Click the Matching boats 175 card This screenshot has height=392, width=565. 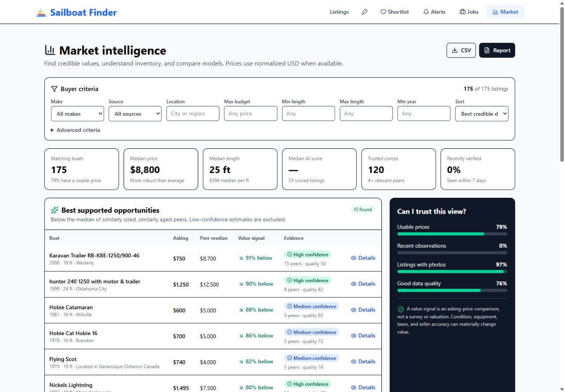tap(82, 169)
